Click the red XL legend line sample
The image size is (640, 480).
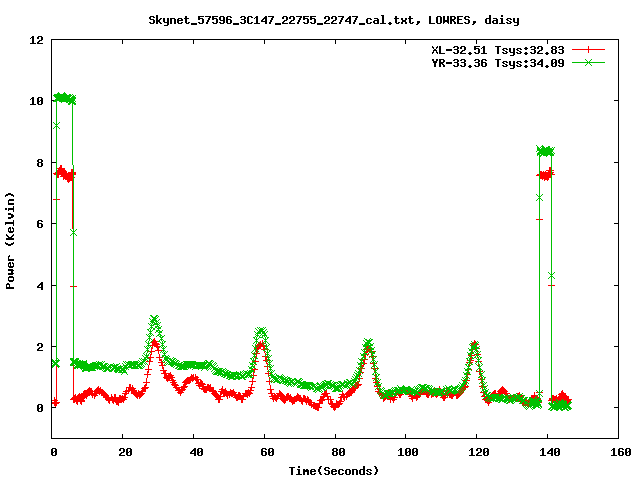coord(590,49)
